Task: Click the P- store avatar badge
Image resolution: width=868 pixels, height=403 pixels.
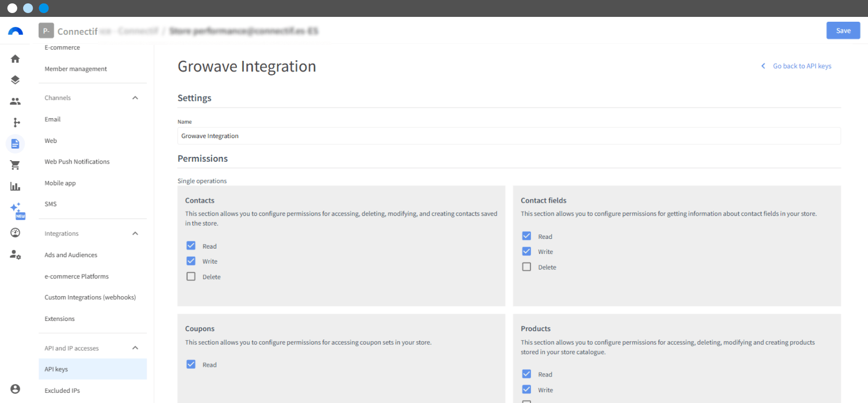Action: pos(46,31)
